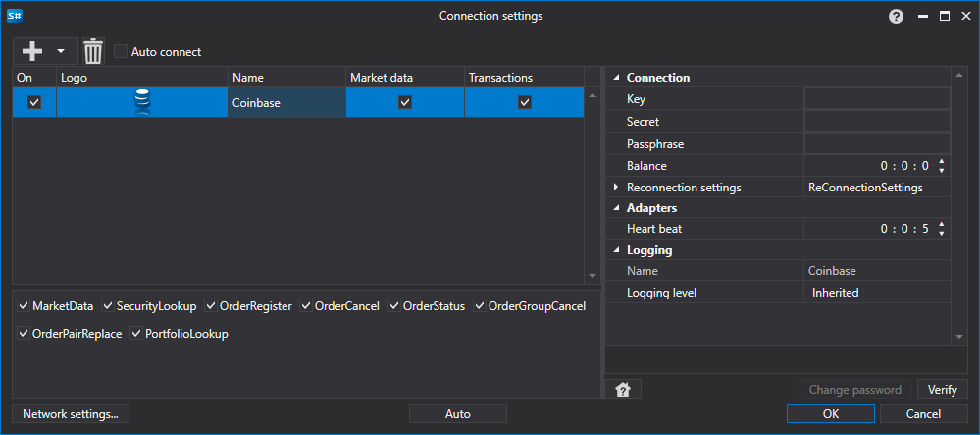The width and height of the screenshot is (980, 435).
Task: Sort by the Logo column header
Action: (x=142, y=78)
